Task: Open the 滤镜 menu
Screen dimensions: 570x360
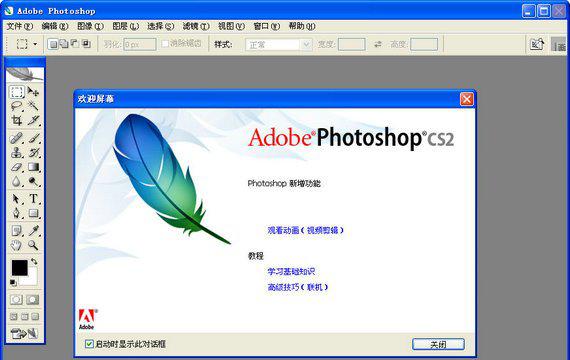Action: 196,26
